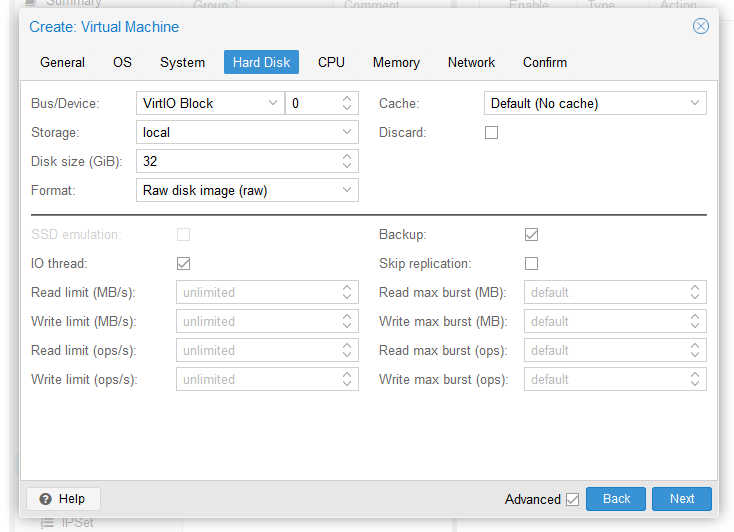
Task: Click the device number stepper
Action: pyautogui.click(x=346, y=103)
